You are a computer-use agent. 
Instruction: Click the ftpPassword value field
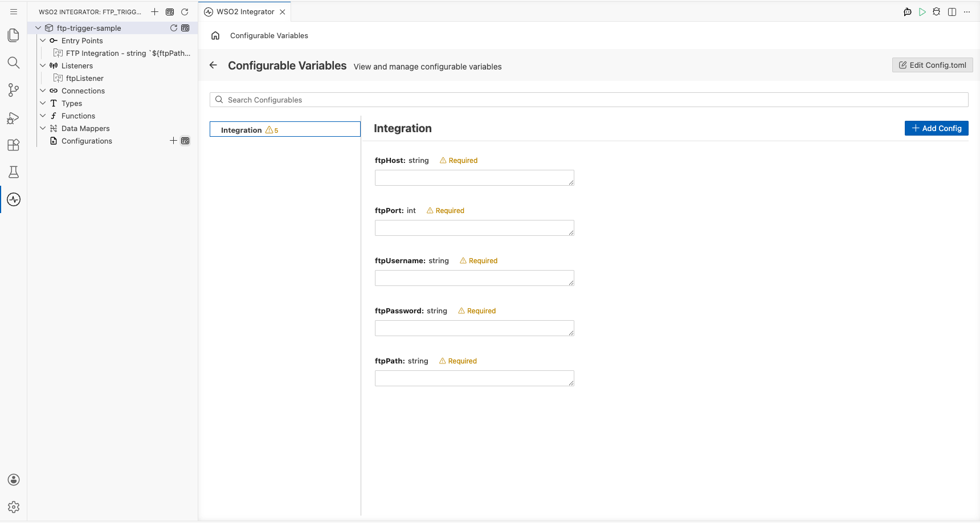pos(474,328)
